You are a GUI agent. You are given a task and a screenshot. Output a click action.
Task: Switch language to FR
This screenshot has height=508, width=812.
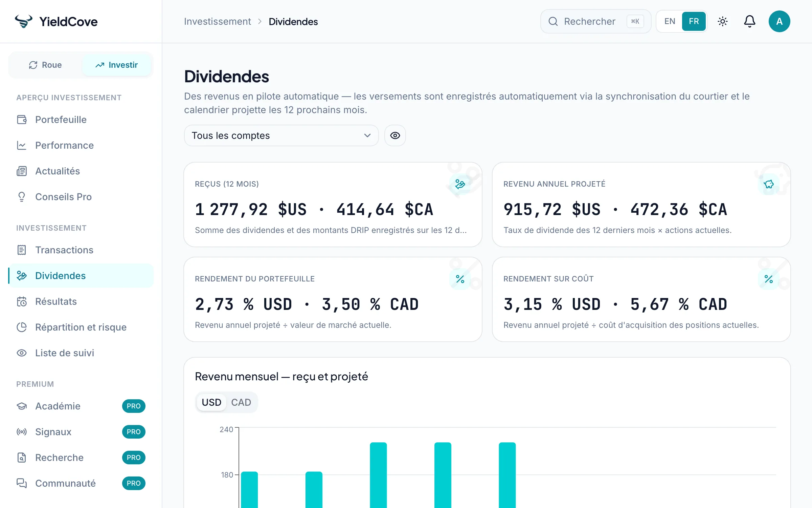pyautogui.click(x=694, y=21)
